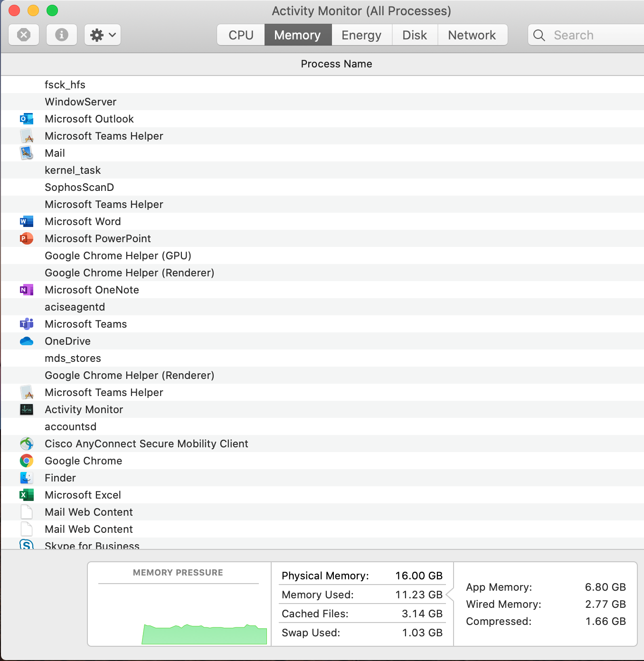Click the Quit Process (X) toolbar button
Screen dimensions: 644x661
pos(24,35)
